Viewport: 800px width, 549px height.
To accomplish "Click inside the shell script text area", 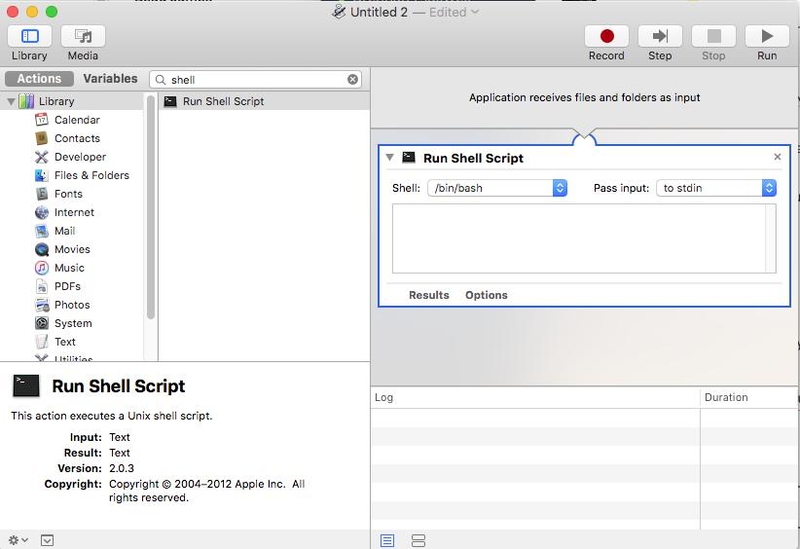I will pos(579,238).
